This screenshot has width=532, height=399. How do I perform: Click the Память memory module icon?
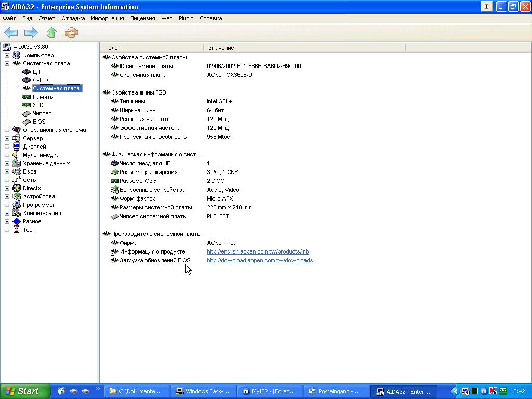[x=26, y=97]
